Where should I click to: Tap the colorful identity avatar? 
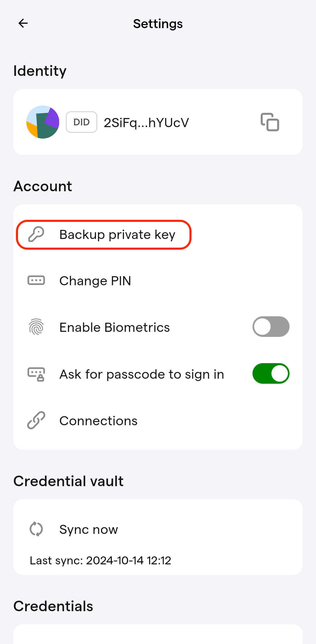(x=43, y=122)
